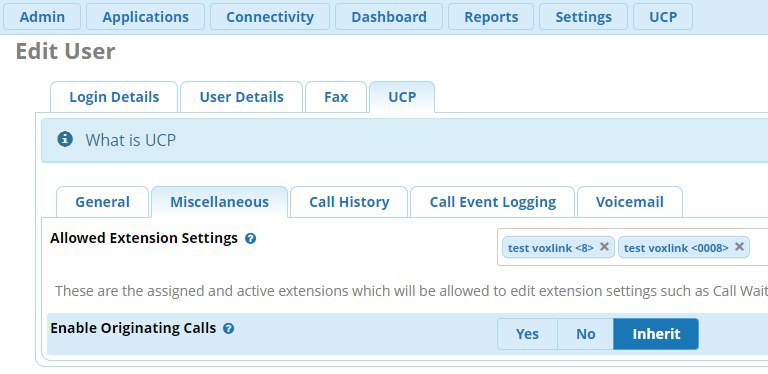The image size is (768, 374).
Task: Switch to the Call History tab
Action: 349,202
